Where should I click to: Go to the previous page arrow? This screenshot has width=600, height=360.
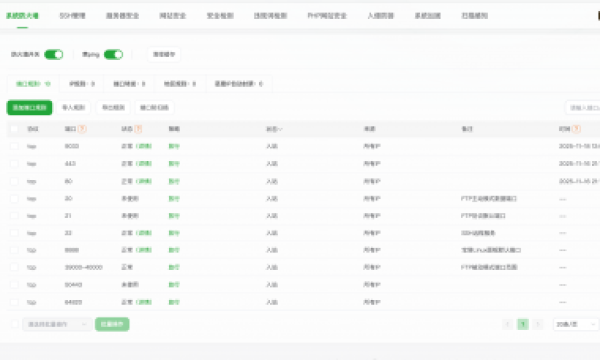[x=508, y=324]
